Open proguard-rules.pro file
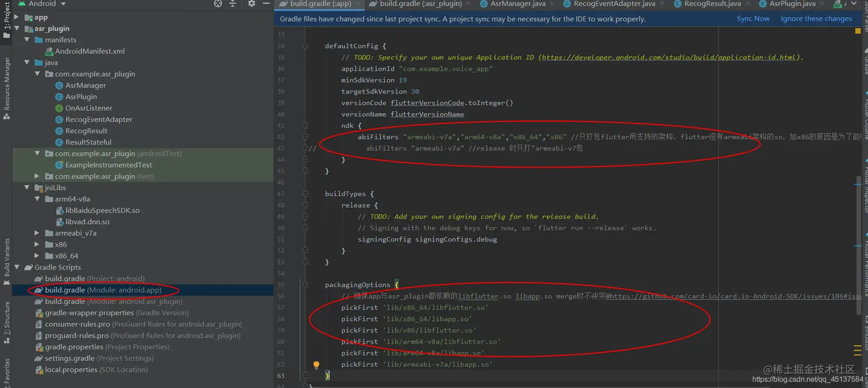The height and width of the screenshot is (388, 868). coord(137,336)
